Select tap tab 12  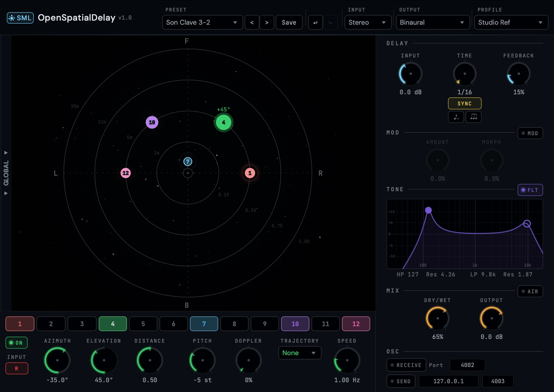click(356, 324)
